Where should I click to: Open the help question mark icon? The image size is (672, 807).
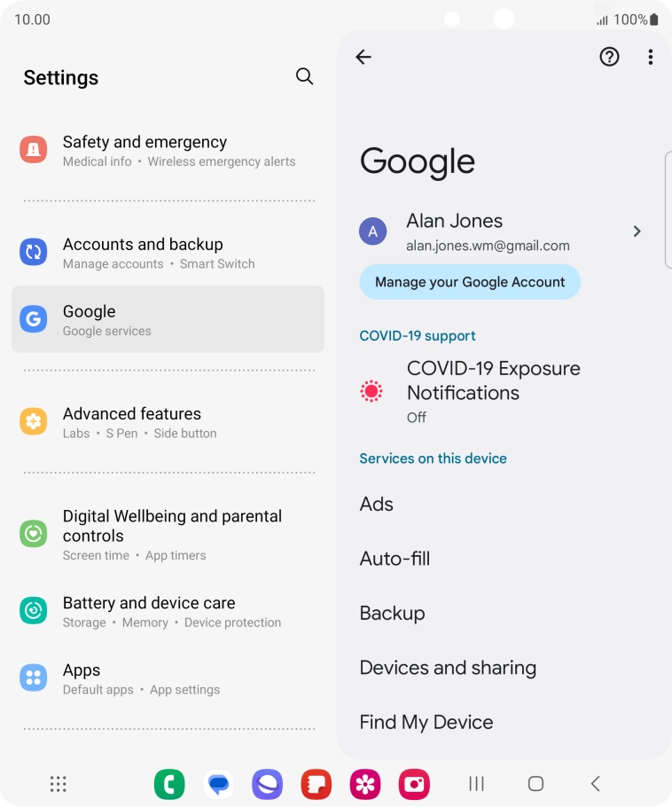[x=609, y=57]
